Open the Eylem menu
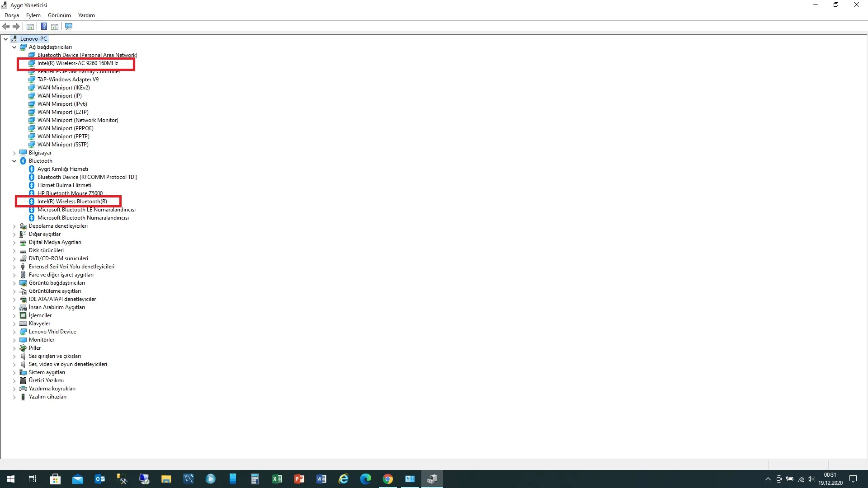Viewport: 868px width, 488px height. coord(33,15)
